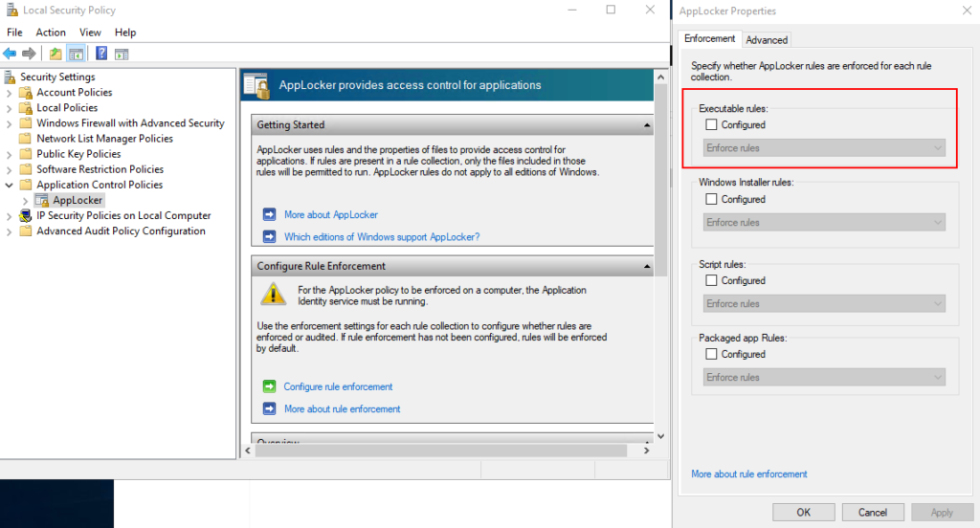Click the Back arrow toolbar icon

[10, 54]
